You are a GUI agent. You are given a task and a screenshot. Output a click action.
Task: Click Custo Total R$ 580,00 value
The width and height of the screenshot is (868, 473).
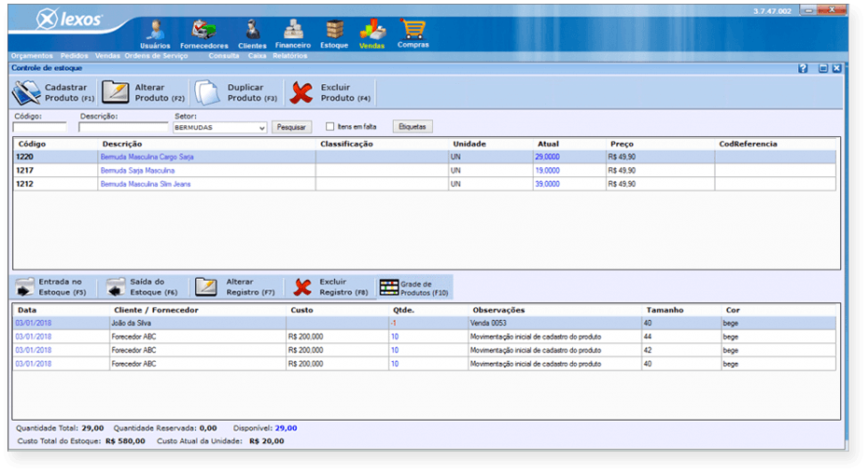point(125,441)
